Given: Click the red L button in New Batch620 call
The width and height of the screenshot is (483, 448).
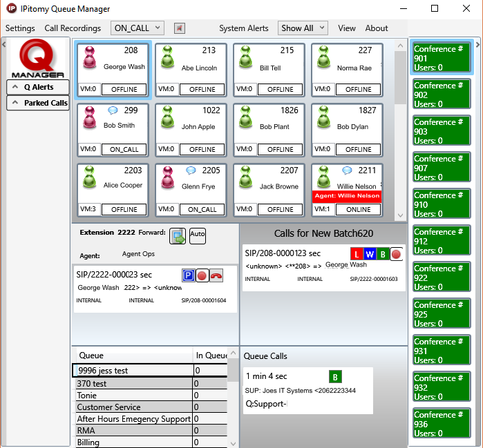Looking at the screenshot, I should [357, 254].
